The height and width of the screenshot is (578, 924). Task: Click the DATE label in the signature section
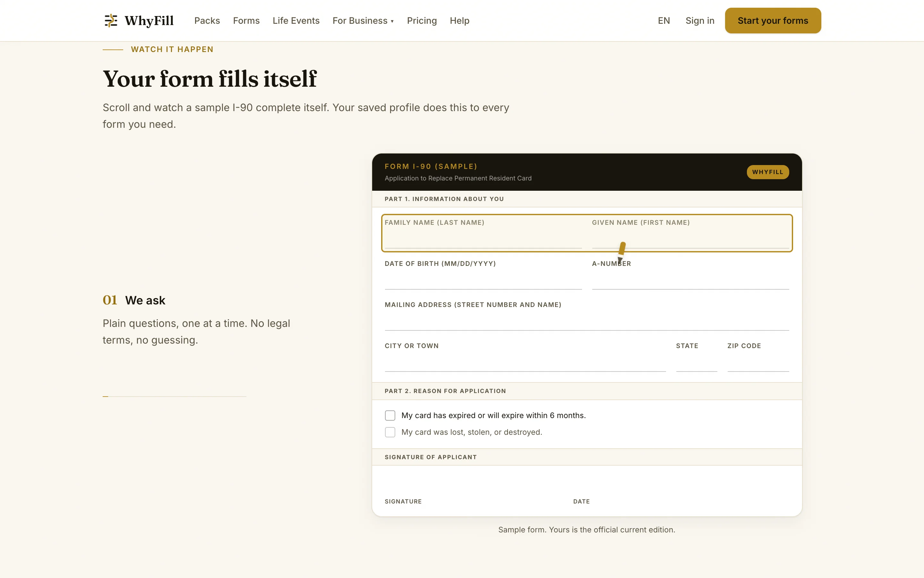581,502
